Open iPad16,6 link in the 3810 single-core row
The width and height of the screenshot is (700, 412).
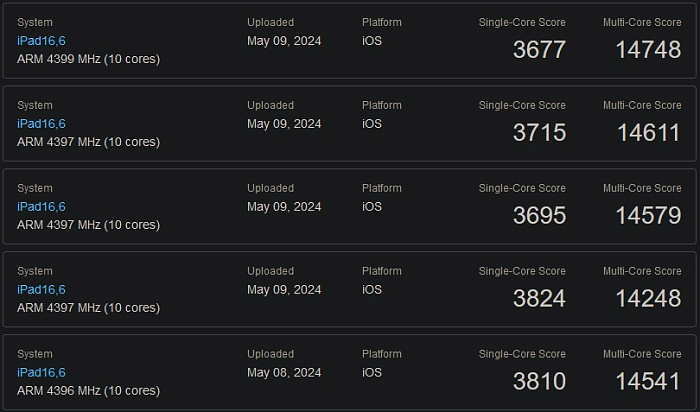41,373
